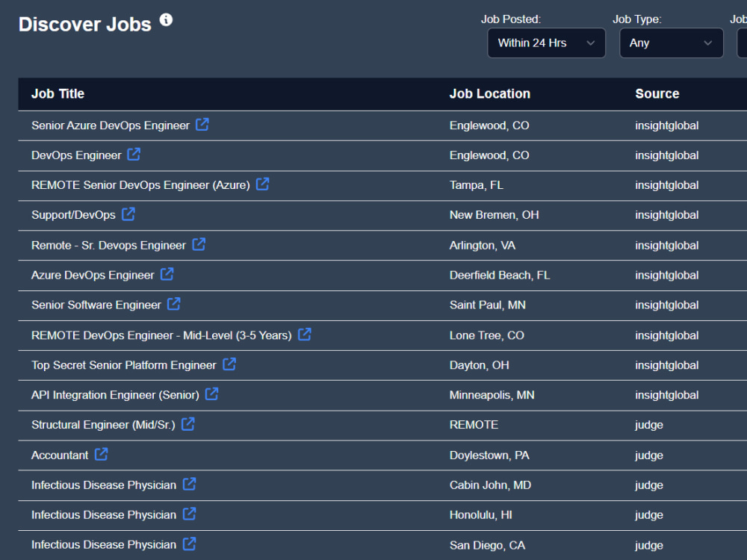Click the Discover Jobs heading
747x560 pixels.
(x=85, y=25)
